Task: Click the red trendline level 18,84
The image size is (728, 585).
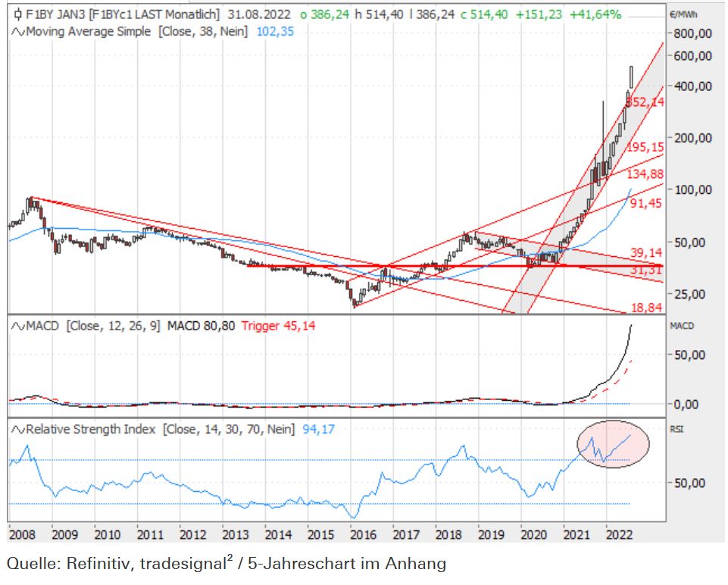Action: point(646,308)
